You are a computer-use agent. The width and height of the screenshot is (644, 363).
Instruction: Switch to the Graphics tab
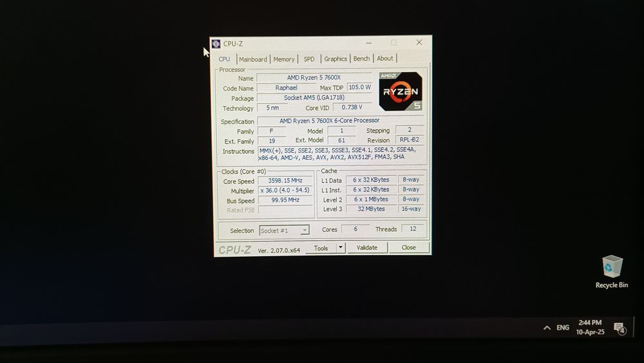click(336, 59)
